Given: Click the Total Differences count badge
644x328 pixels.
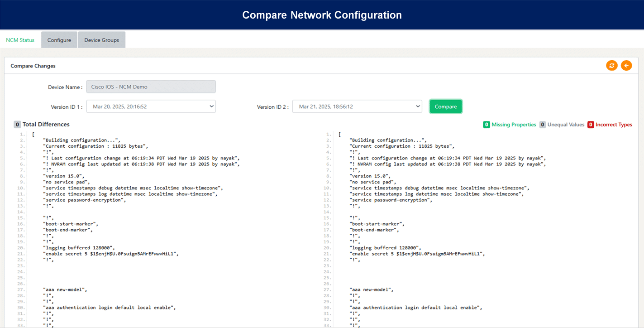Looking at the screenshot, I should tap(17, 125).
